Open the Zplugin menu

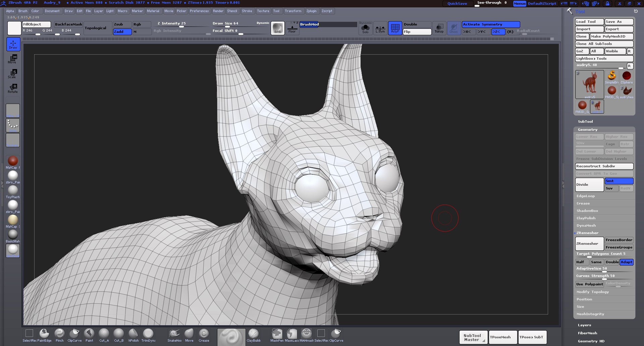click(312, 11)
